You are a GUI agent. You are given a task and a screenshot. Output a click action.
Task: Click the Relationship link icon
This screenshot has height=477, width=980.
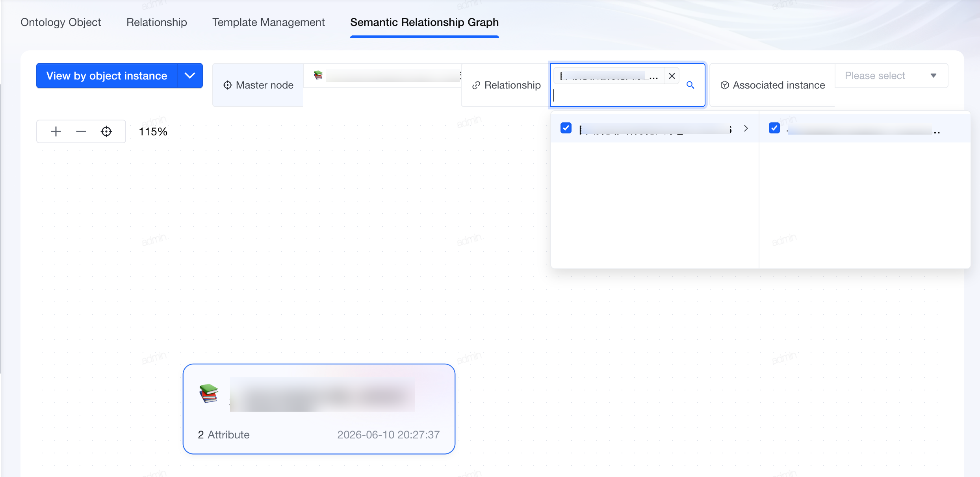tap(476, 85)
